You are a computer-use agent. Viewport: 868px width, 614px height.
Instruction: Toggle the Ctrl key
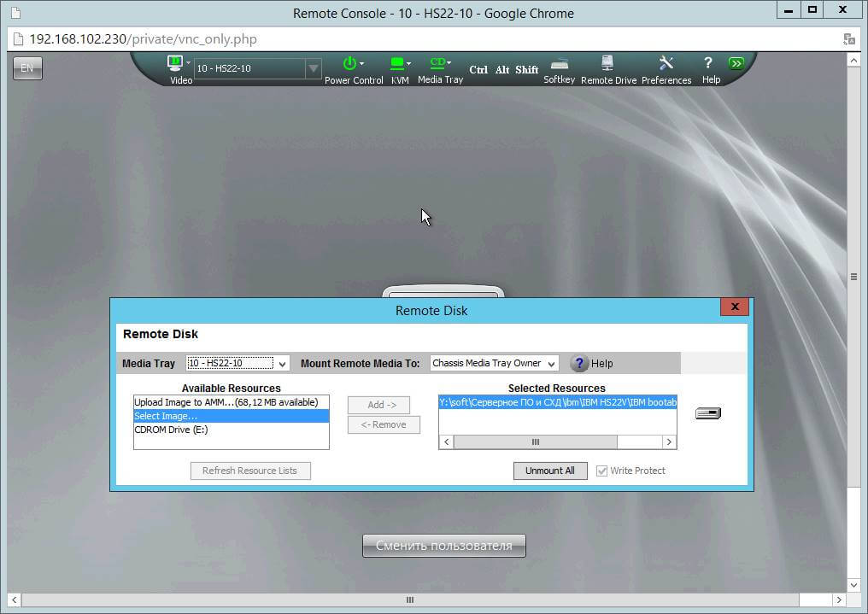tap(478, 70)
